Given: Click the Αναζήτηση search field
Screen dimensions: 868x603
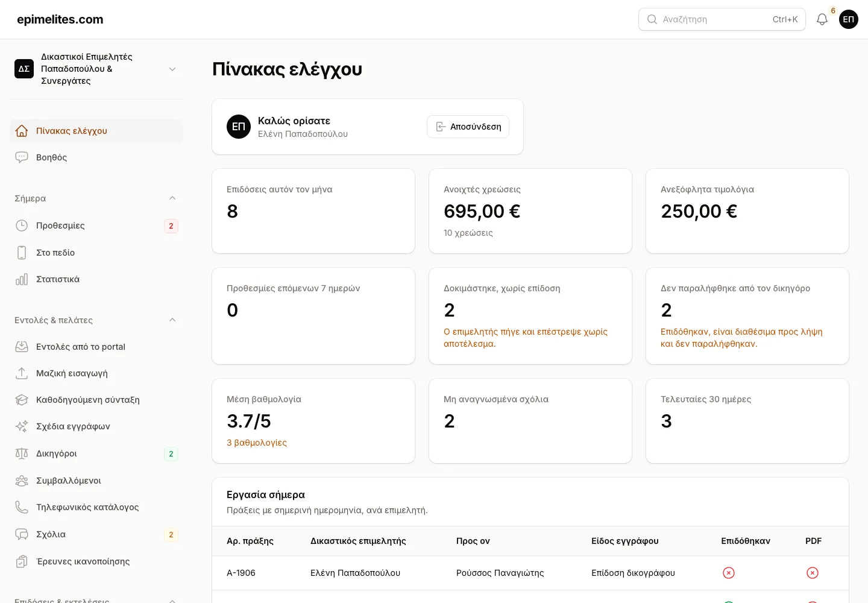Looking at the screenshot, I should click(722, 19).
